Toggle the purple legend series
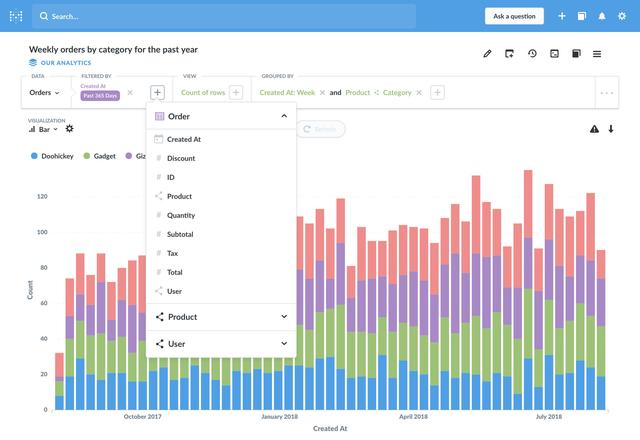Viewport: 640px width, 440px height. [x=136, y=156]
